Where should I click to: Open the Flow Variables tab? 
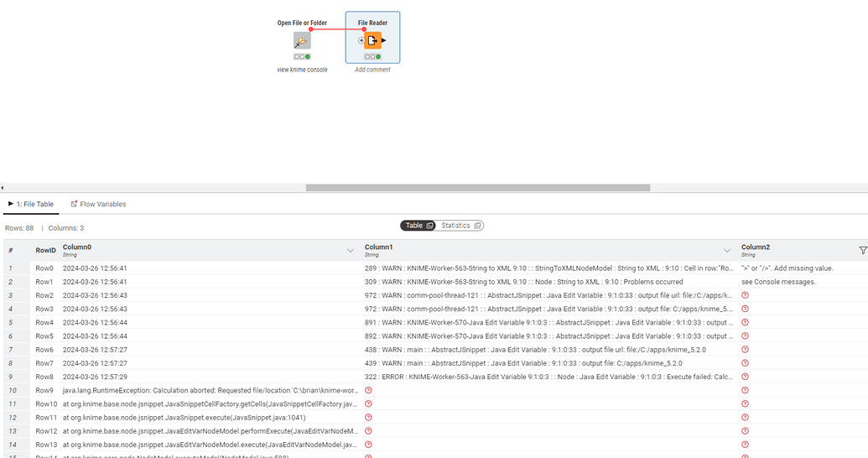pyautogui.click(x=98, y=204)
